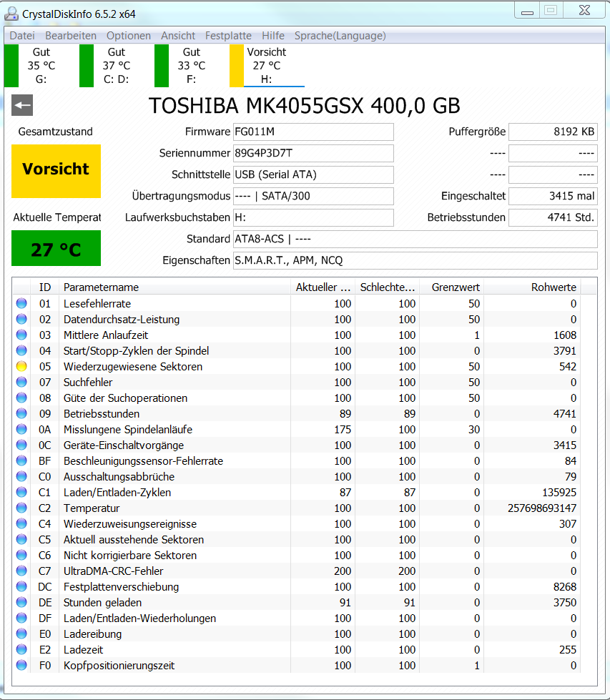
Task: Click the CrystalDiskInfo title bar app icon
Action: tap(11, 14)
